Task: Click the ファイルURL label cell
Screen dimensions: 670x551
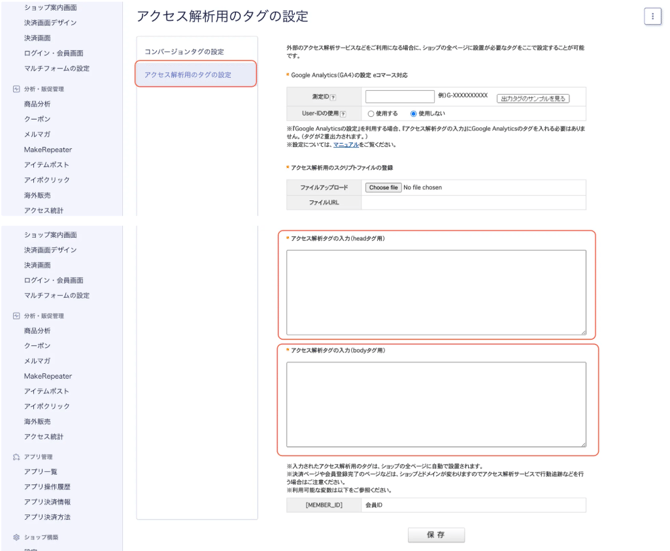Action: coord(324,202)
